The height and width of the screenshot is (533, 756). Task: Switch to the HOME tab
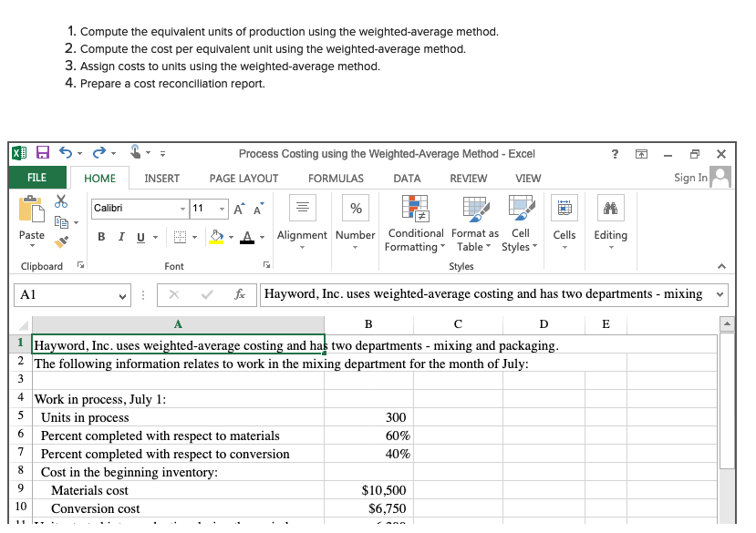99,179
